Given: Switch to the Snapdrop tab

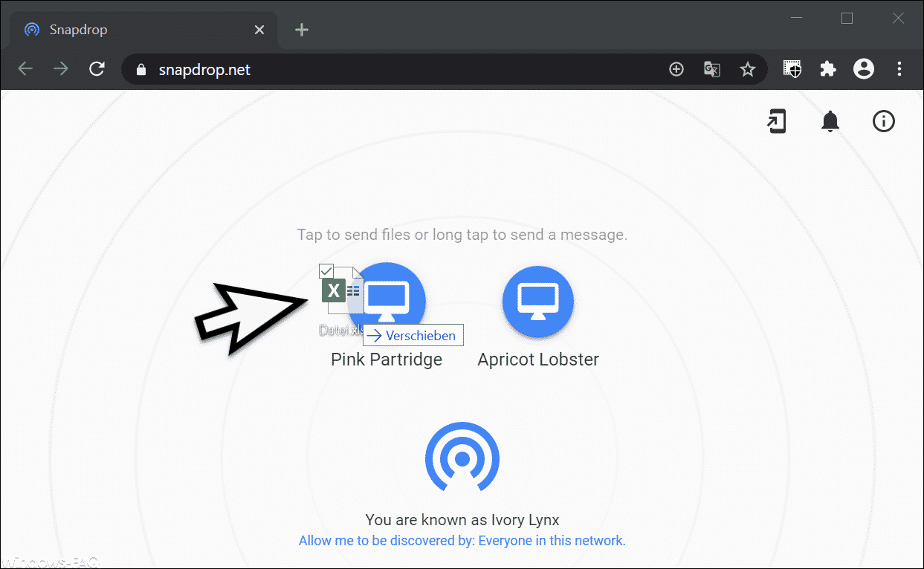Looking at the screenshot, I should pos(143,30).
